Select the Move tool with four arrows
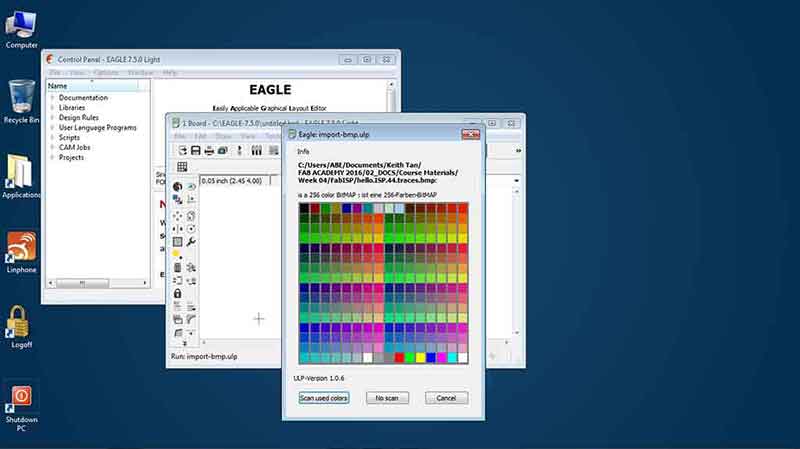Screen dimensions: 800x449 (x=178, y=216)
